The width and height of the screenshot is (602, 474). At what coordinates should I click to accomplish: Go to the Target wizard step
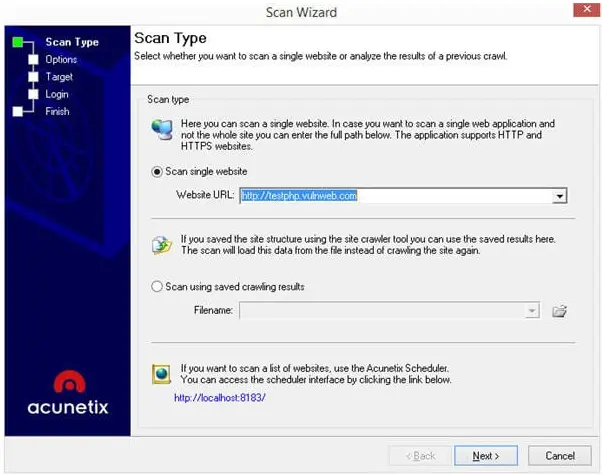(x=59, y=77)
